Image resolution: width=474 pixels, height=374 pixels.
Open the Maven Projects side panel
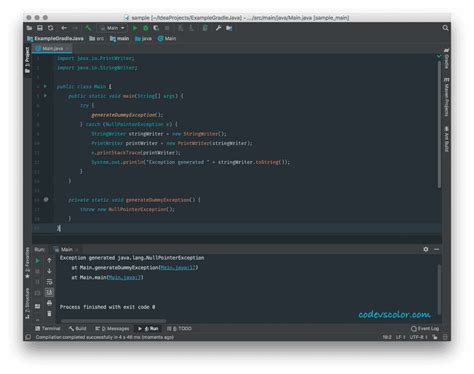446,97
